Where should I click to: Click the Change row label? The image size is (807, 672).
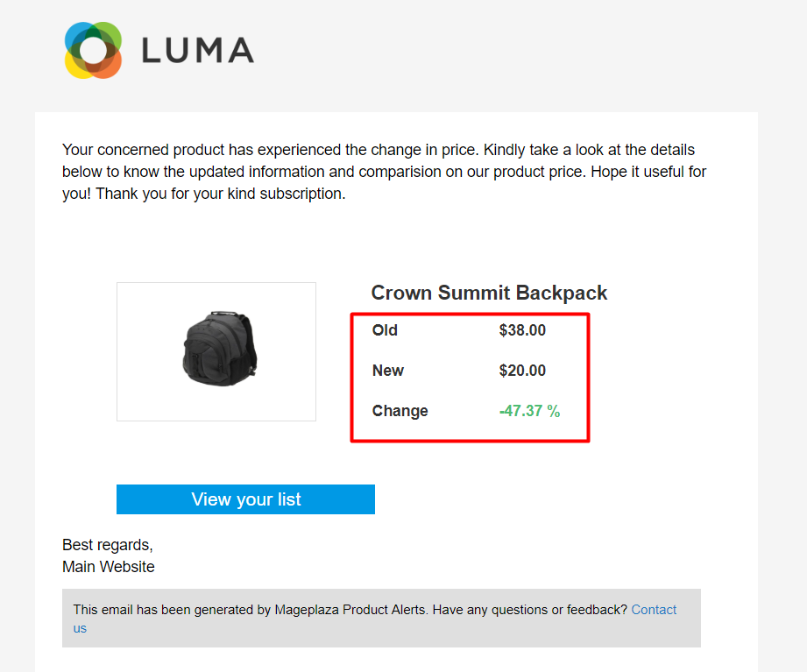point(400,411)
